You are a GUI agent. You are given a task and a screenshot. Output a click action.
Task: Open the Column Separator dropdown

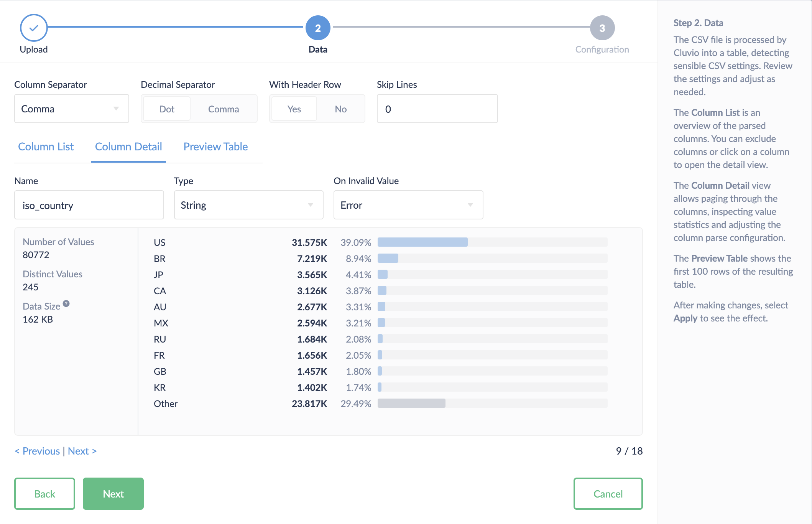[72, 109]
